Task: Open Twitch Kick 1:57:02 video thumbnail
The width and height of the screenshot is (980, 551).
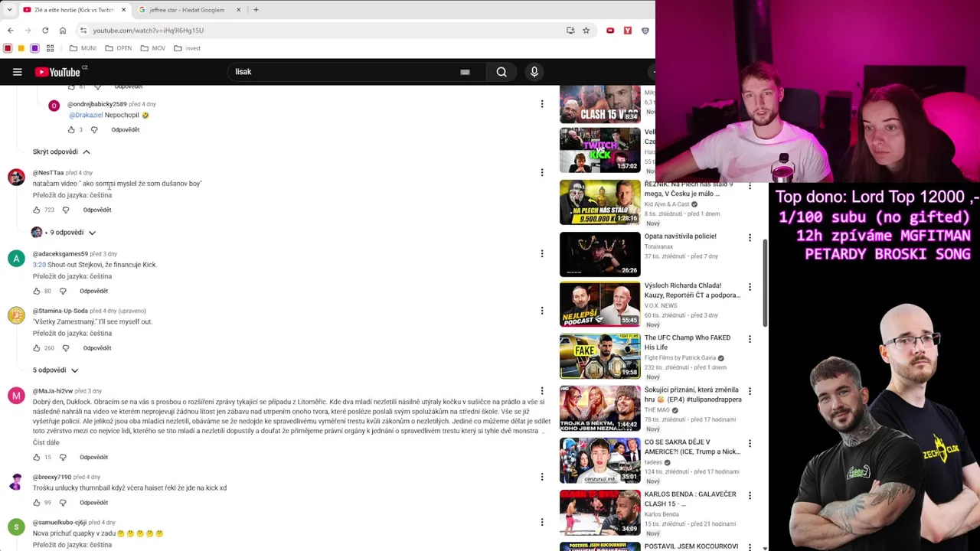Action: click(599, 150)
